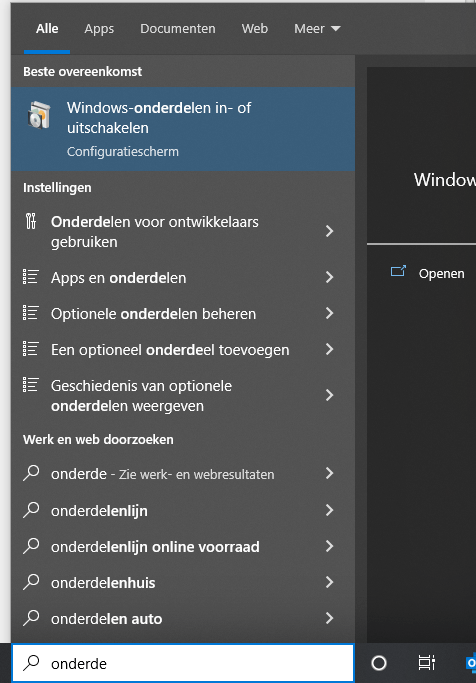Click the search box containing onderde
This screenshot has width=476, height=683.
coord(183,663)
